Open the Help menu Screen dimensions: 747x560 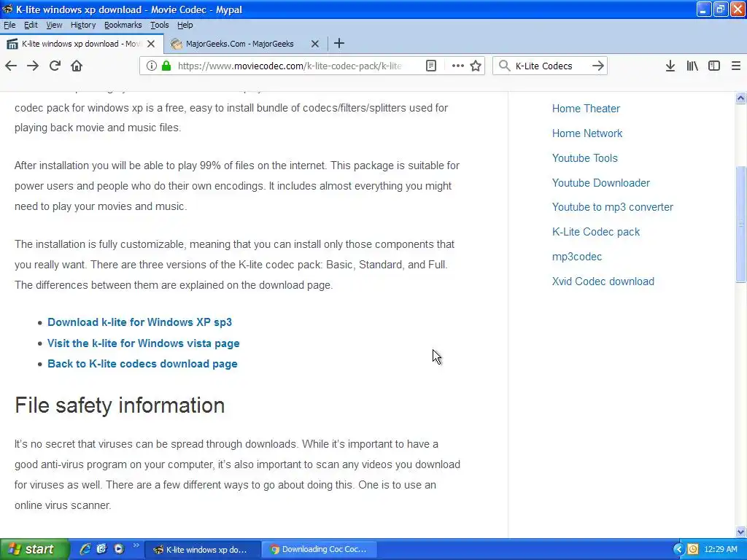(185, 25)
